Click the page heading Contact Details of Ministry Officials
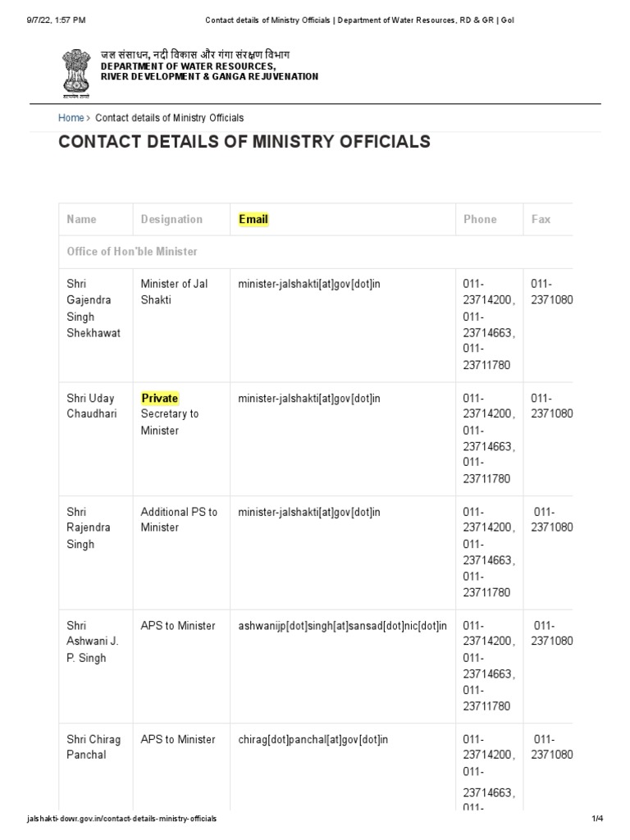This screenshot has width=630, height=840. pos(244,141)
